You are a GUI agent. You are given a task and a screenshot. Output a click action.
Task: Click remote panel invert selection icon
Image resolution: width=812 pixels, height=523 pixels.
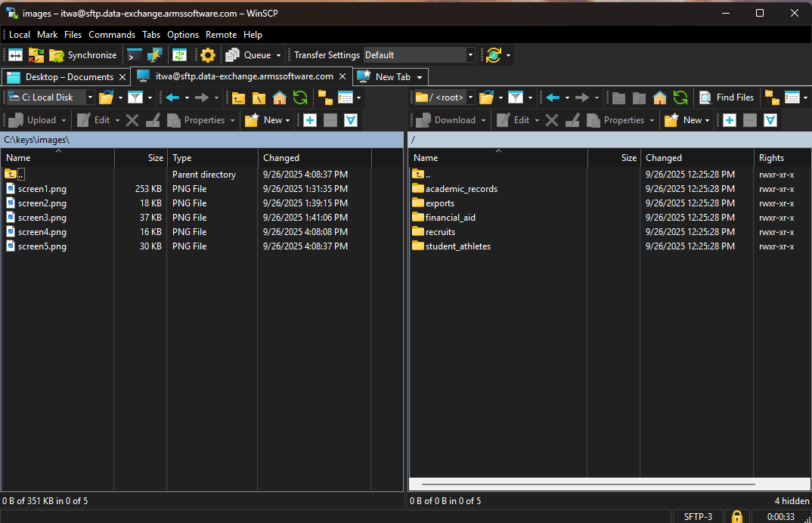click(x=770, y=120)
